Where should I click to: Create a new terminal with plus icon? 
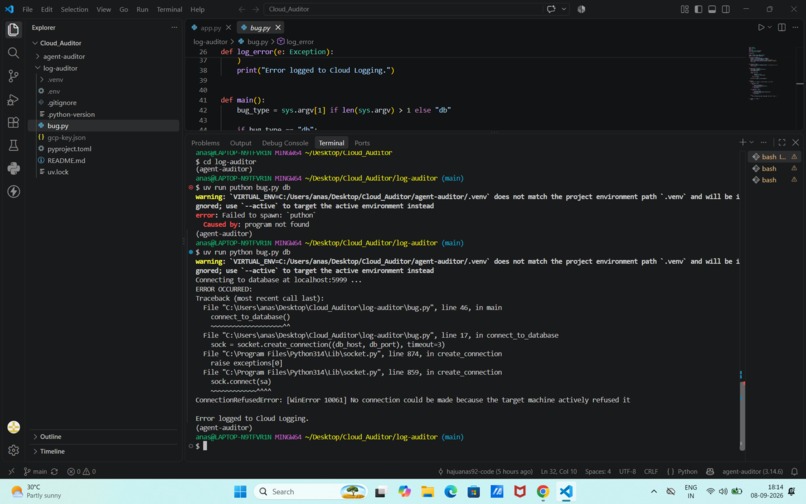[742, 142]
